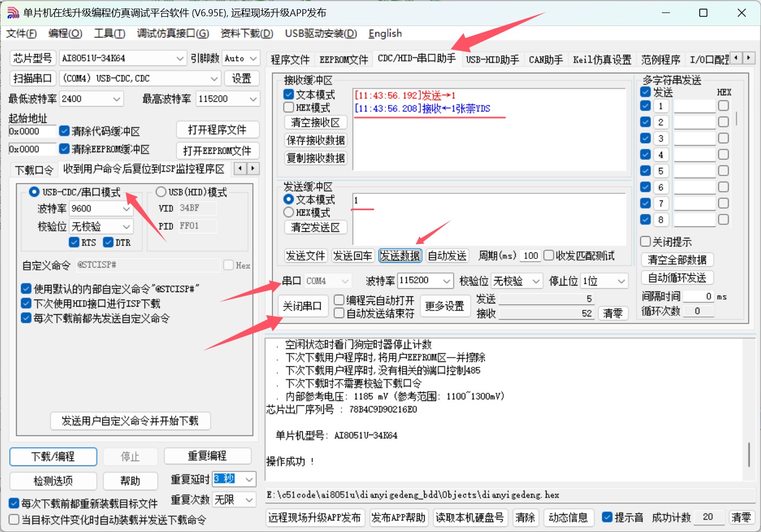Open the 调试仿真接口(G) menu
The height and width of the screenshot is (532, 761).
click(173, 34)
